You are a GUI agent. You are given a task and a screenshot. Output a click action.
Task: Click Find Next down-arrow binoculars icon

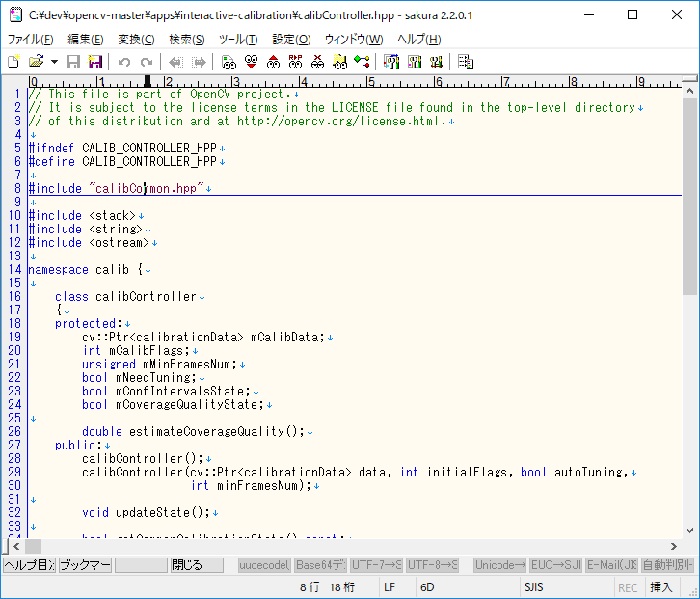point(251,62)
